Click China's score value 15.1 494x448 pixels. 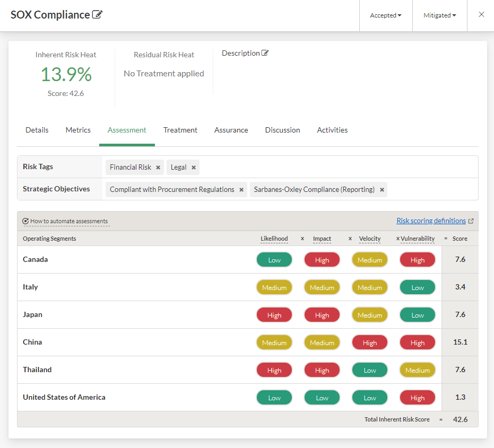[x=460, y=342]
